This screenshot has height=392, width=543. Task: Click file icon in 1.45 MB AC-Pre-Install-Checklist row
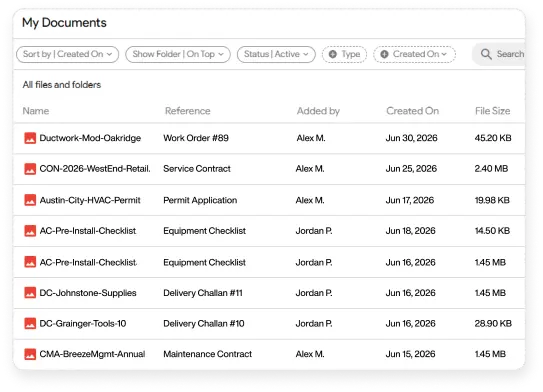[x=30, y=262]
